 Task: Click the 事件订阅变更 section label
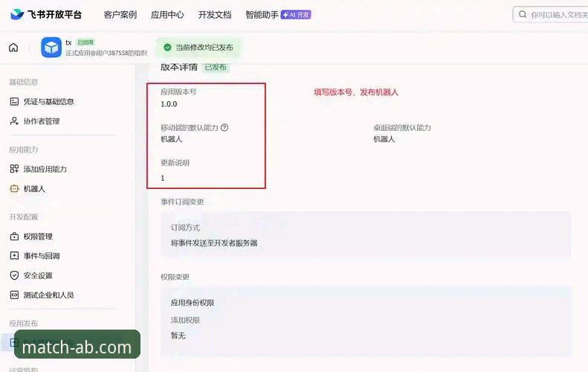pyautogui.click(x=182, y=202)
